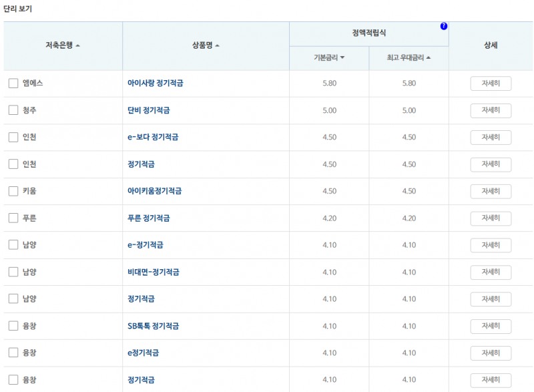Image resolution: width=534 pixels, height=392 pixels.
Task: Click 자세히 button for 단비 정기적금
Action: pos(491,110)
